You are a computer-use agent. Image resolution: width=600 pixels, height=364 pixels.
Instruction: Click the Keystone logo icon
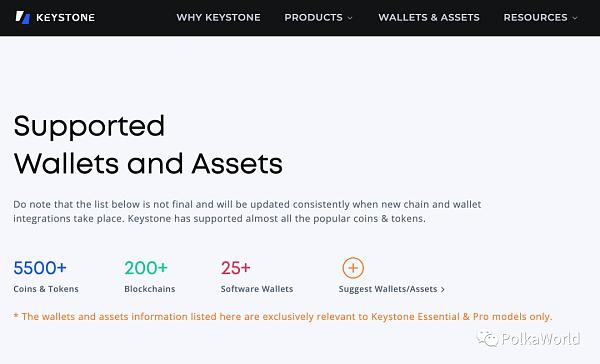click(23, 17)
